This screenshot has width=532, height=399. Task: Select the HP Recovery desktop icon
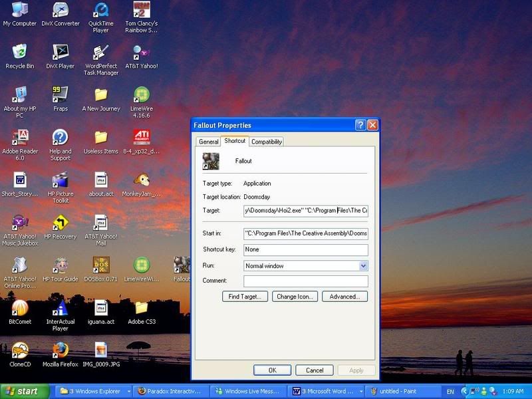[x=61, y=223]
